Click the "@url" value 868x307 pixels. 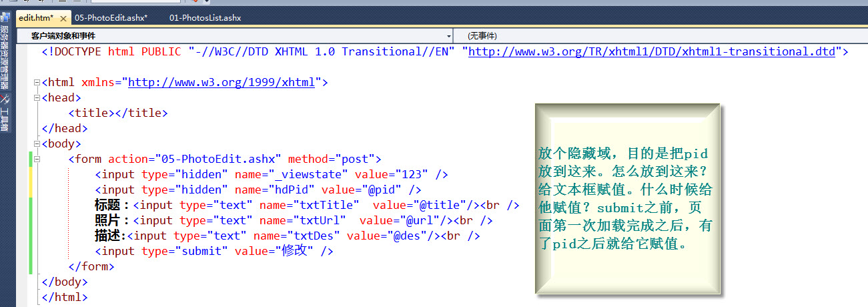click(x=420, y=221)
